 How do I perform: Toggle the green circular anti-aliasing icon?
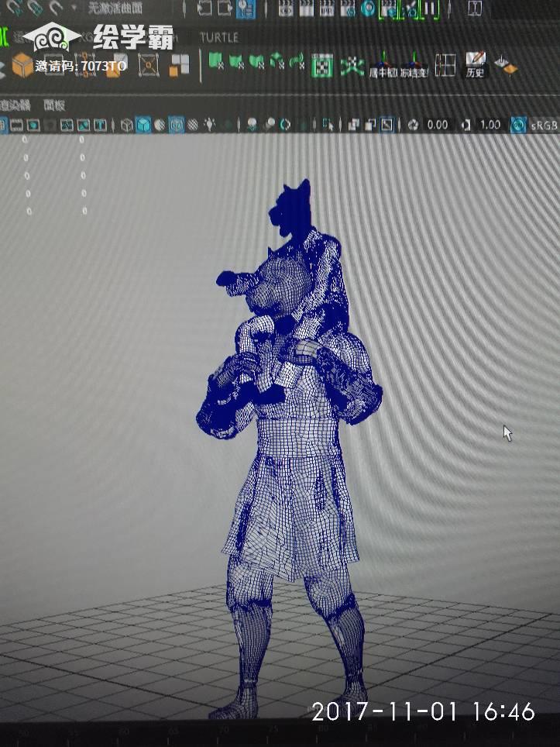coord(285,125)
